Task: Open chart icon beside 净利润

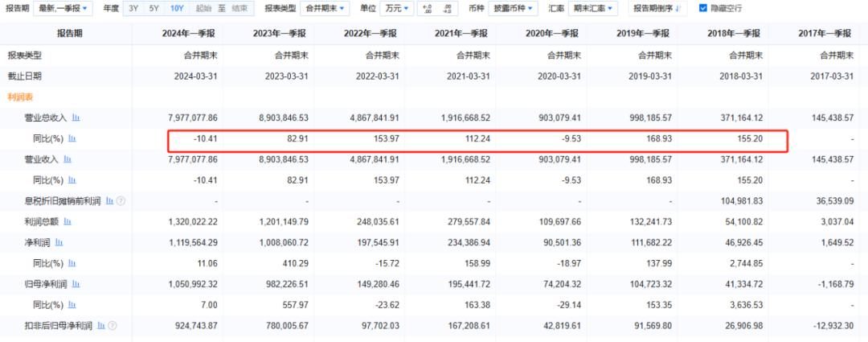Action: coord(59,241)
